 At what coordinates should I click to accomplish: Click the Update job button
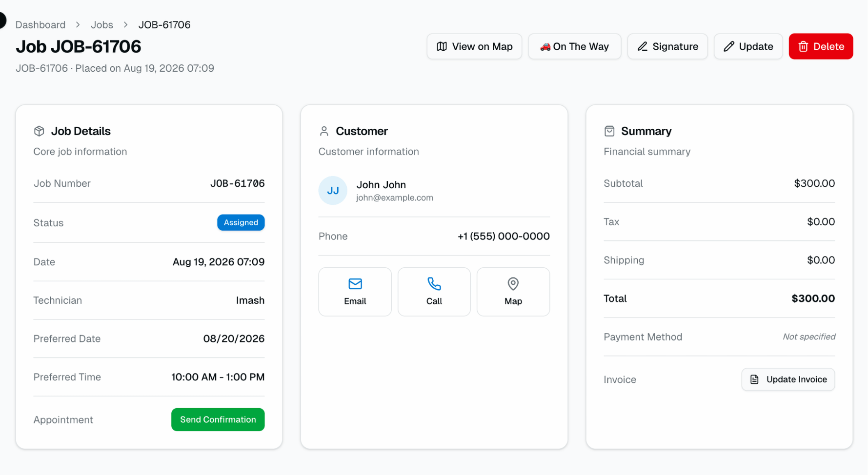748,46
